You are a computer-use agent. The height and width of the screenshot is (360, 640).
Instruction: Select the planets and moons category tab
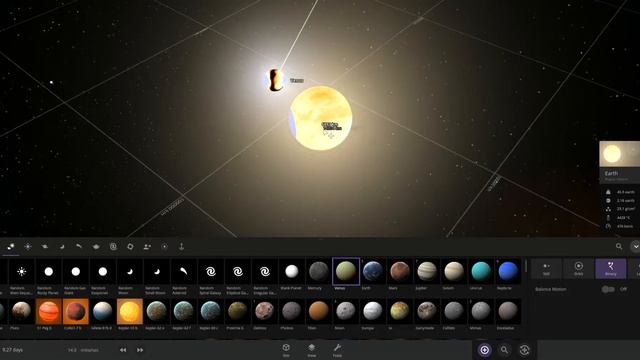coord(11,247)
